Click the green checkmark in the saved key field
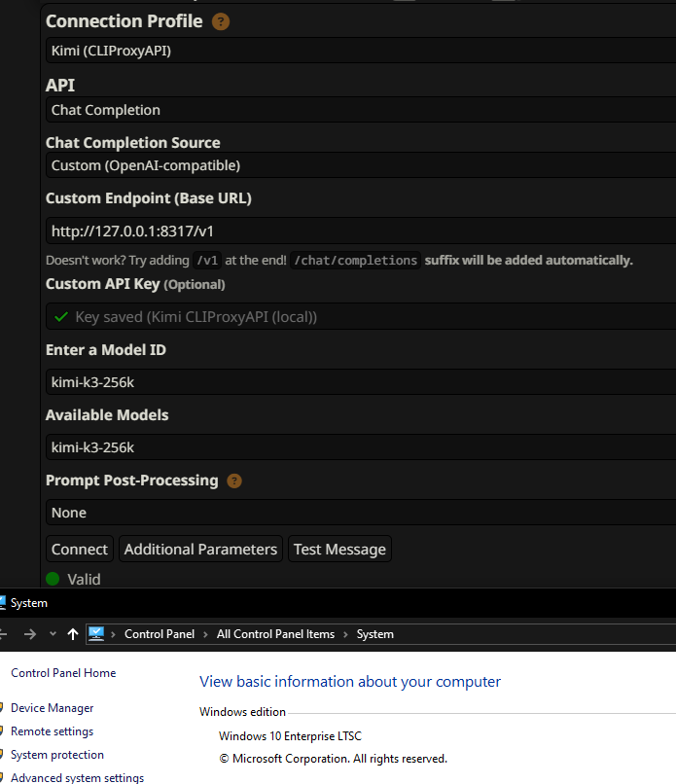This screenshot has width=676, height=784. point(61,317)
